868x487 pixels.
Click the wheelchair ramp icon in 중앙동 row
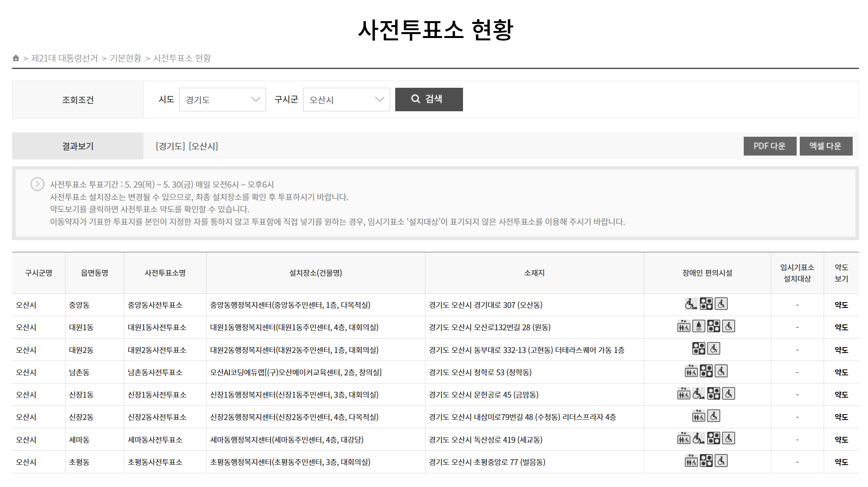691,304
